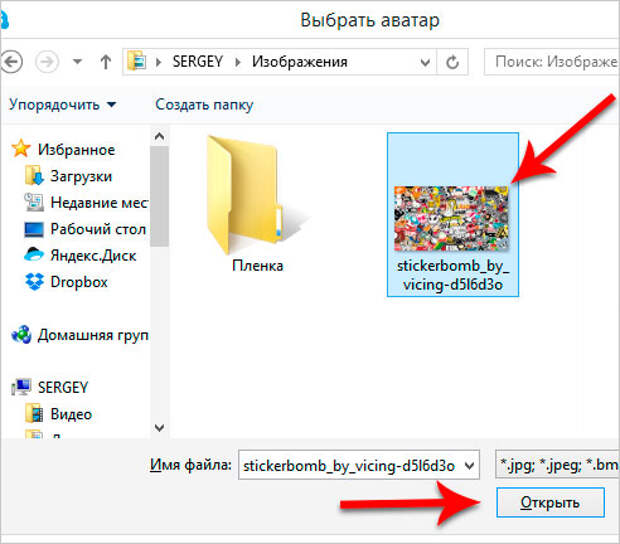
Task: Open Недавние места in the sidebar
Action: coord(99,203)
